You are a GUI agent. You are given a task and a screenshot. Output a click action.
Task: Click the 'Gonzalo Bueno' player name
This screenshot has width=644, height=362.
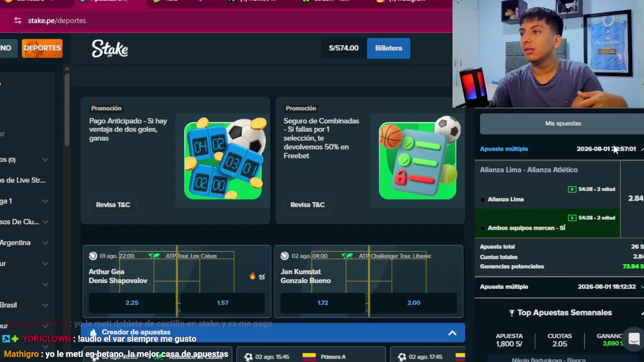coord(305,281)
